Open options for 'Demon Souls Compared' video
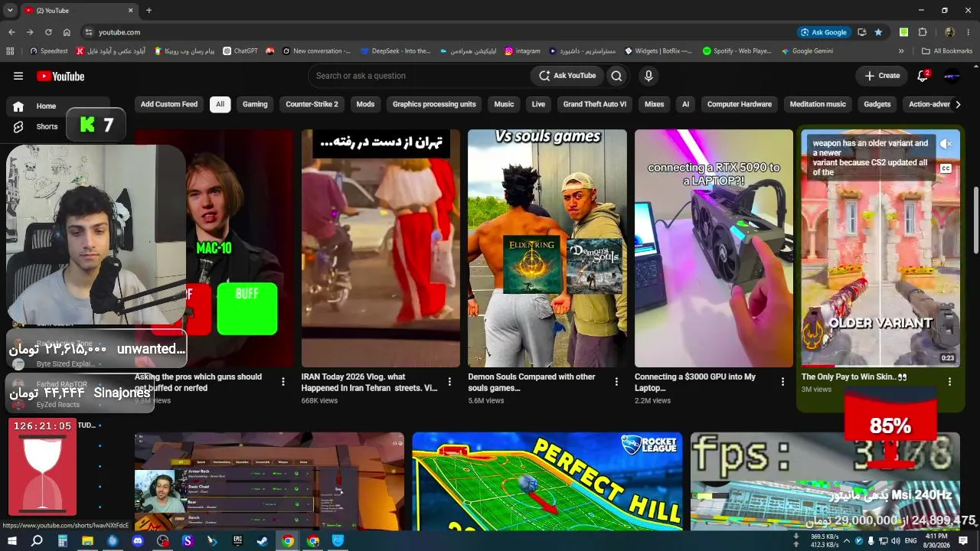Image resolution: width=980 pixels, height=551 pixels. point(616,382)
